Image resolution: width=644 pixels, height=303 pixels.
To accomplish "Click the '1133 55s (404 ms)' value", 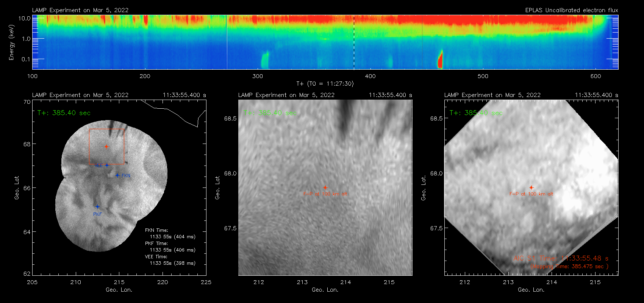I will coord(173,237).
